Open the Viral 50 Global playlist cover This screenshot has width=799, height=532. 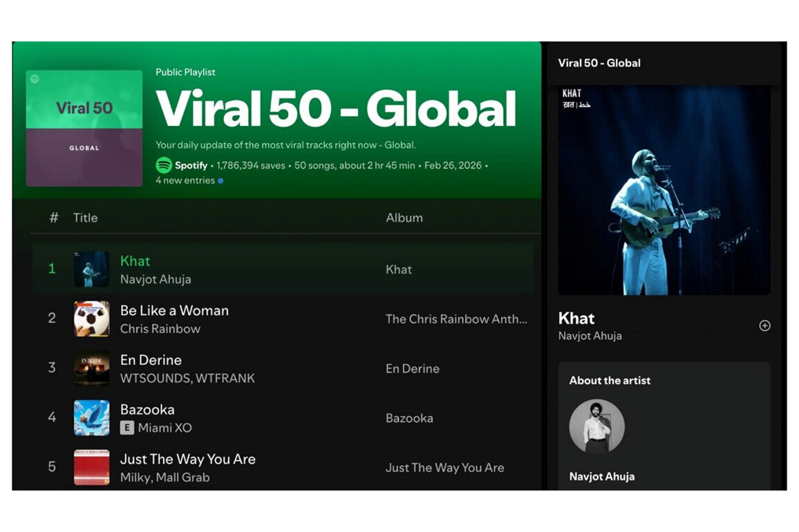pos(84,129)
